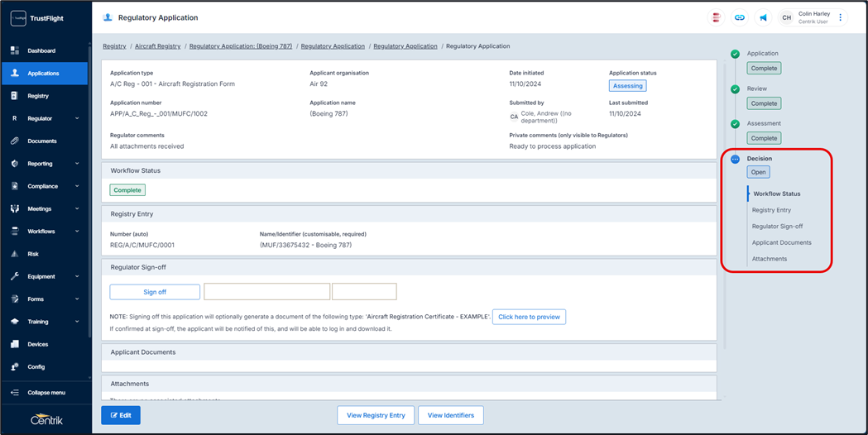Screen dimensions: 868x435
Task: Click the link icon in top header
Action: tap(740, 17)
